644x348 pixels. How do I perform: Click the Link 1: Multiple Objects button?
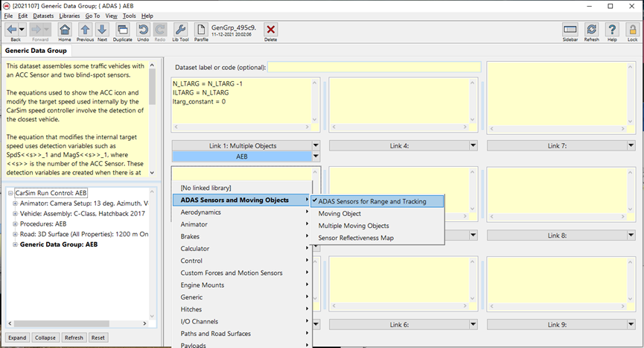coord(242,145)
